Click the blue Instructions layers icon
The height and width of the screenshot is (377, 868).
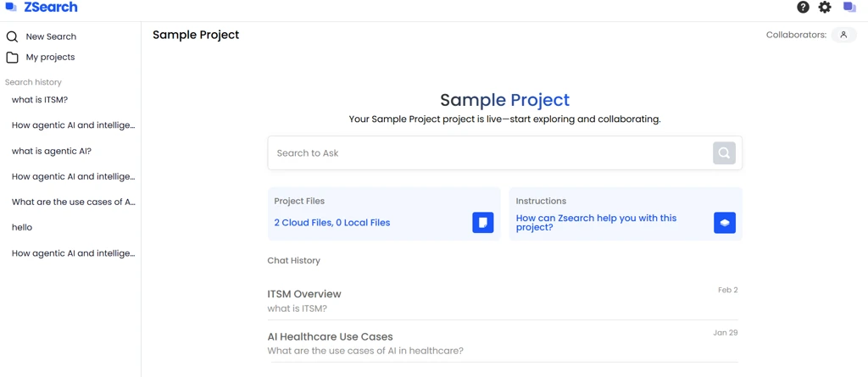[x=725, y=223]
